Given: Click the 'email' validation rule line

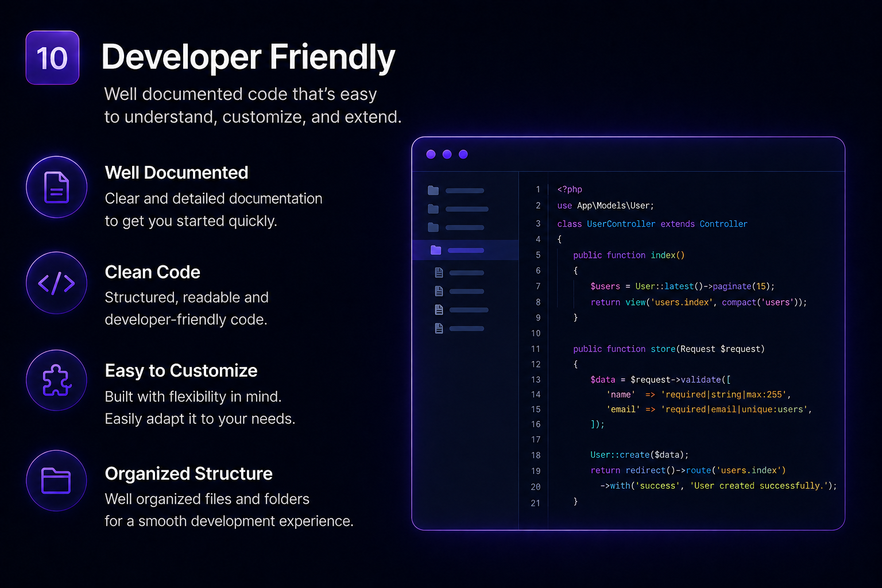Looking at the screenshot, I should [x=709, y=409].
